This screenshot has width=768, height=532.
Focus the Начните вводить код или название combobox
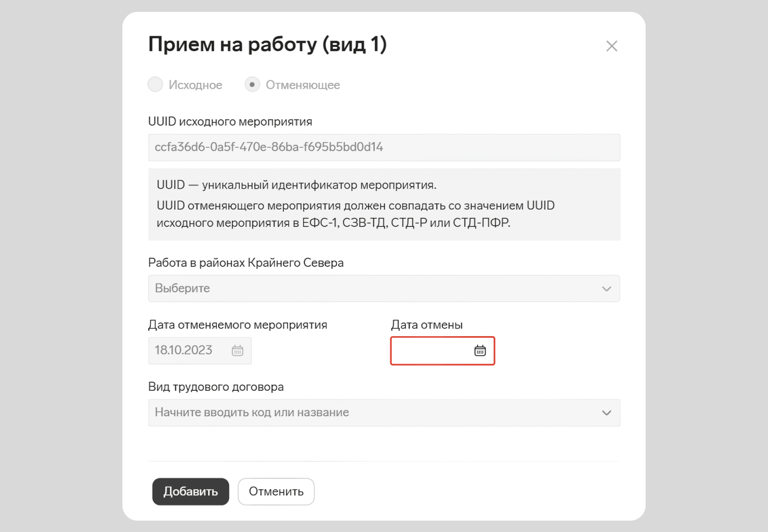pos(384,413)
